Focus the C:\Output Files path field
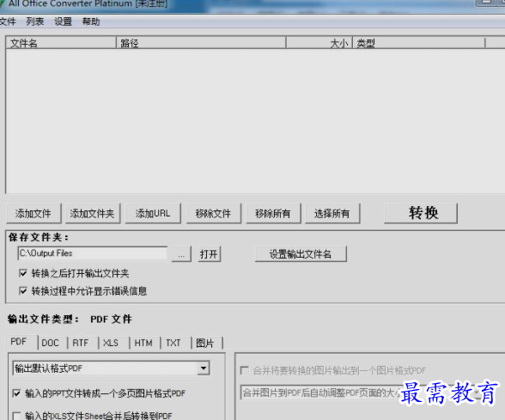The image size is (505, 420). point(93,253)
